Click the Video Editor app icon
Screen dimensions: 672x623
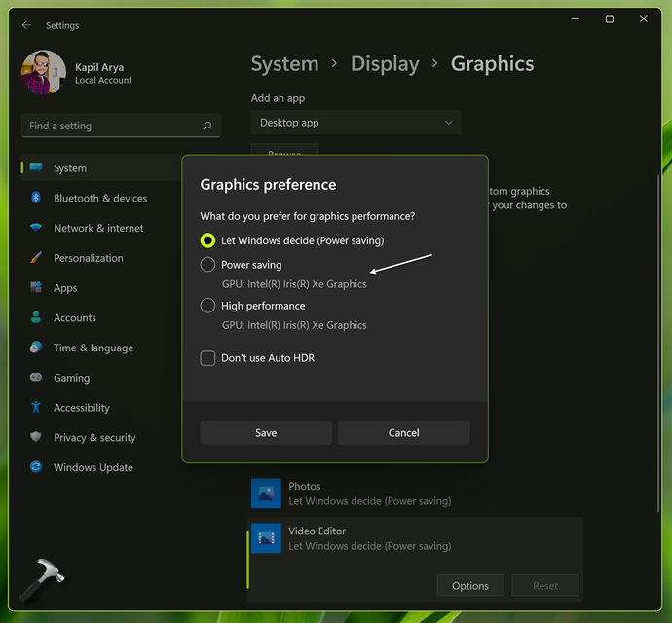(x=266, y=538)
